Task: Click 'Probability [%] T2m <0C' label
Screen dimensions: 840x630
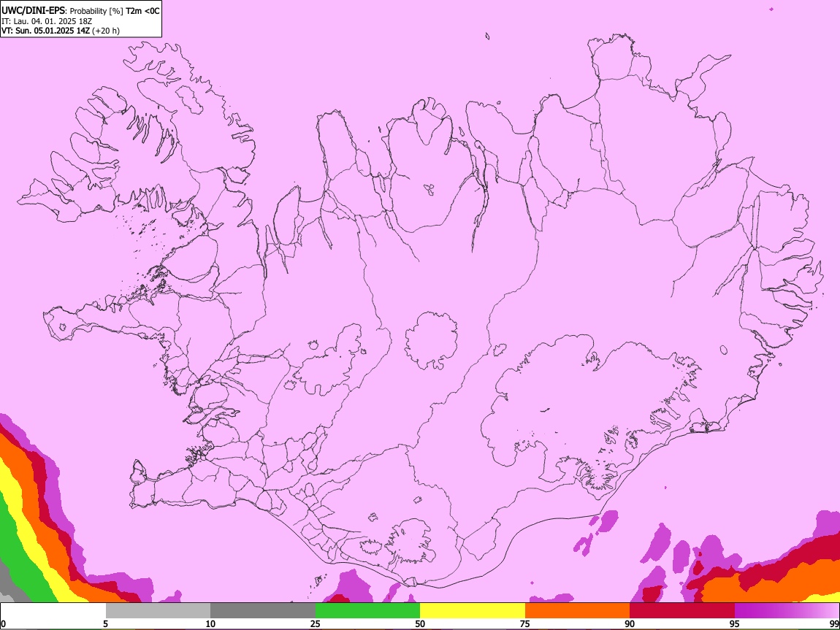Action: (x=115, y=11)
